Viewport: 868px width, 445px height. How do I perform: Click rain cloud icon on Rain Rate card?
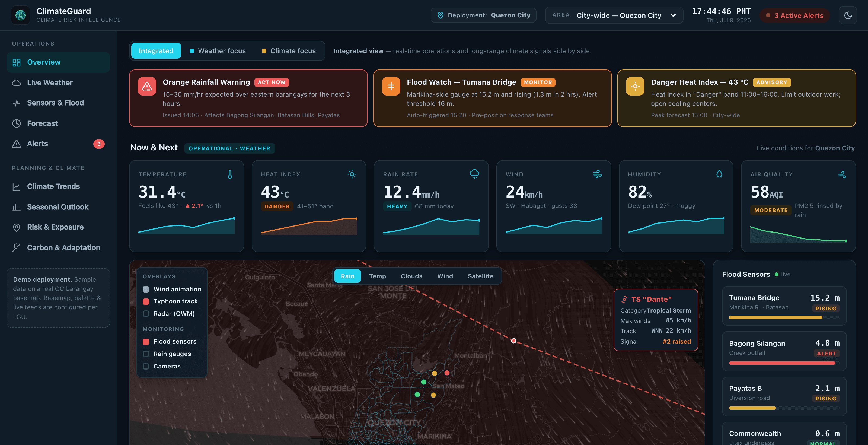tap(474, 174)
